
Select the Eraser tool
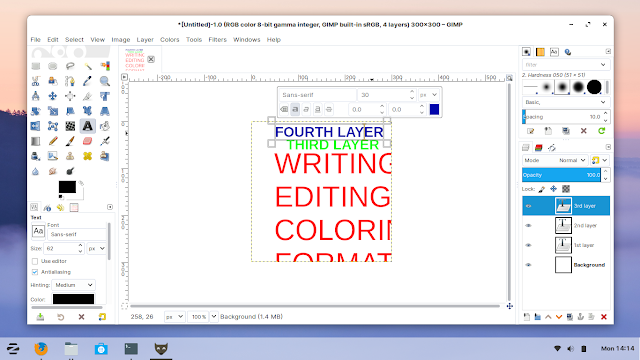click(87, 141)
